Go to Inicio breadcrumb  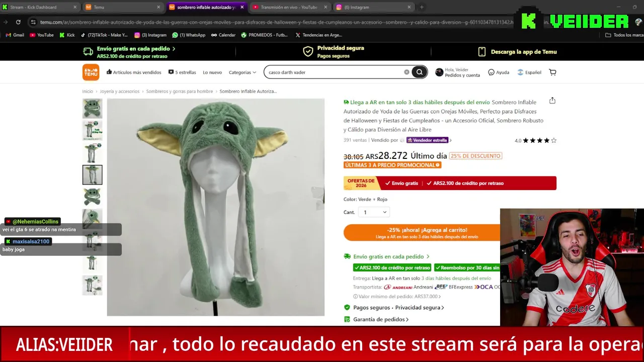(x=88, y=92)
